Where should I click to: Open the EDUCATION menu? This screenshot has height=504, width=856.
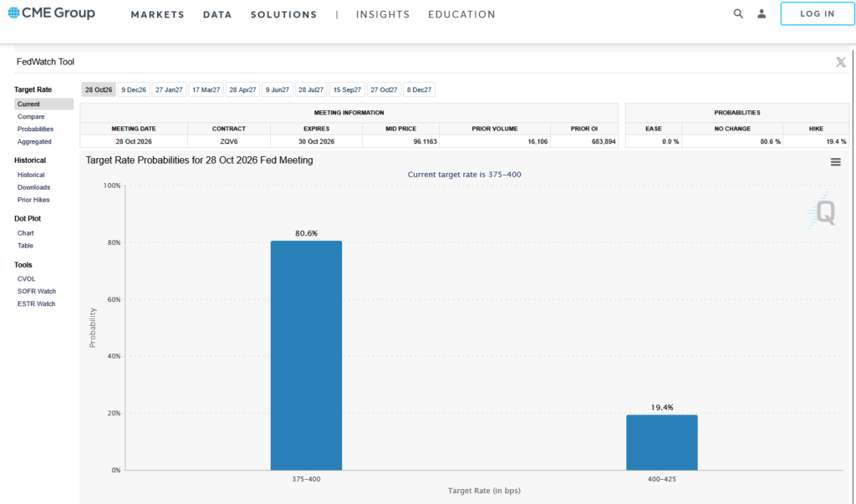click(x=461, y=15)
